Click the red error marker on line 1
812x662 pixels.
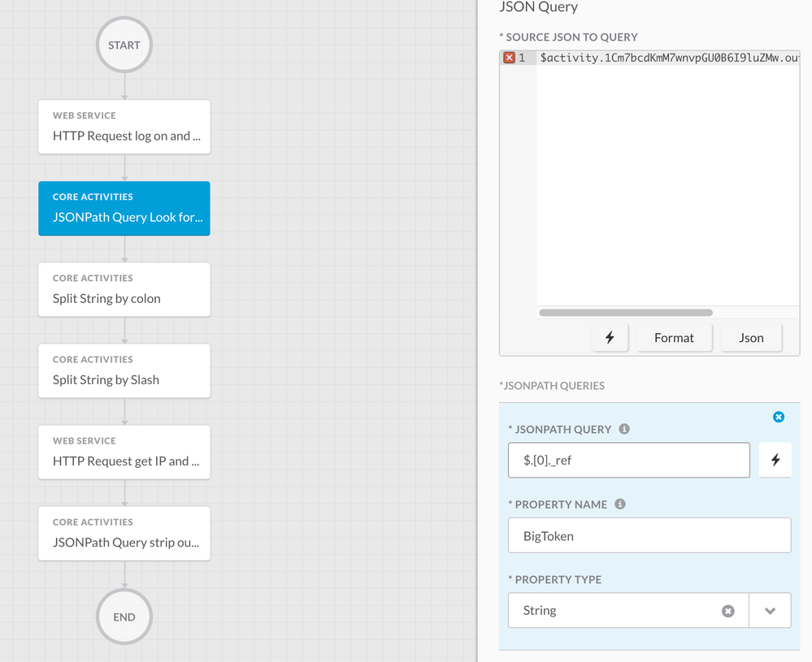pos(509,58)
